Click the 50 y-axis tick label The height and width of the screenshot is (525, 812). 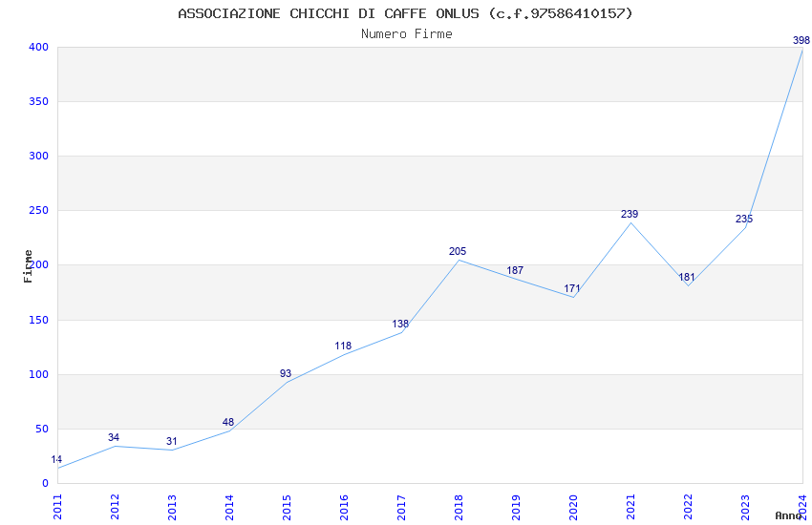42,429
